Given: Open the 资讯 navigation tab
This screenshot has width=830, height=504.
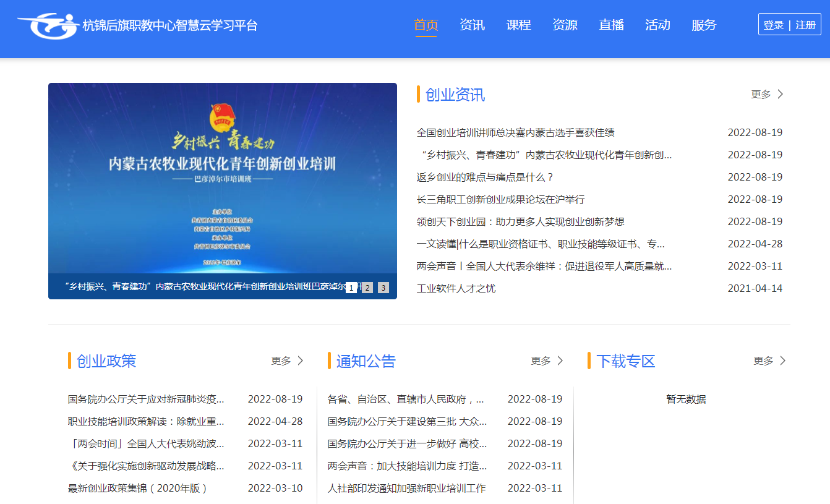Looking at the screenshot, I should click(472, 25).
